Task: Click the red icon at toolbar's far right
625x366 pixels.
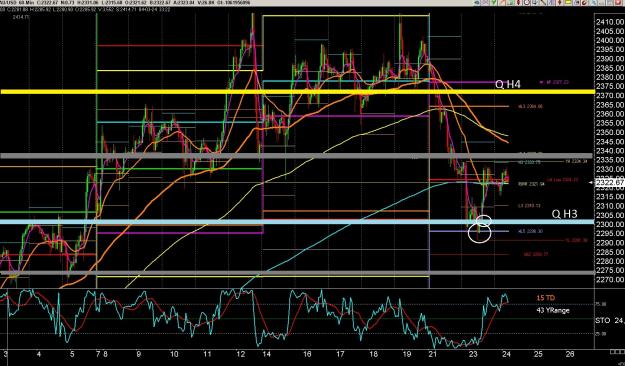Action: pyautogui.click(x=618, y=2)
